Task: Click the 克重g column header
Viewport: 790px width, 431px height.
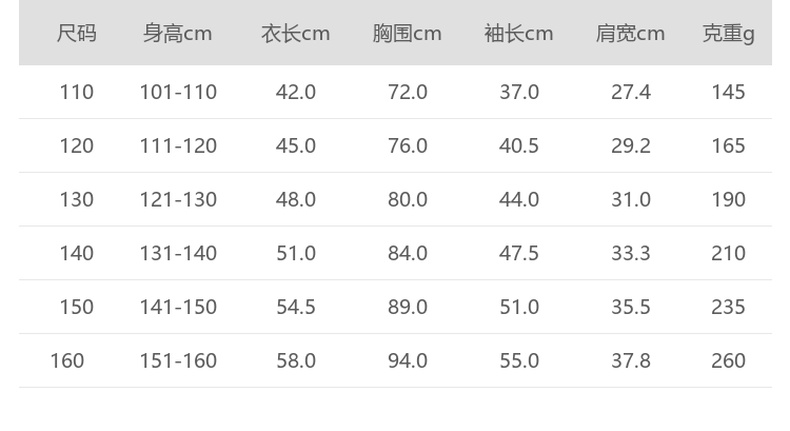Action: pyautogui.click(x=728, y=34)
